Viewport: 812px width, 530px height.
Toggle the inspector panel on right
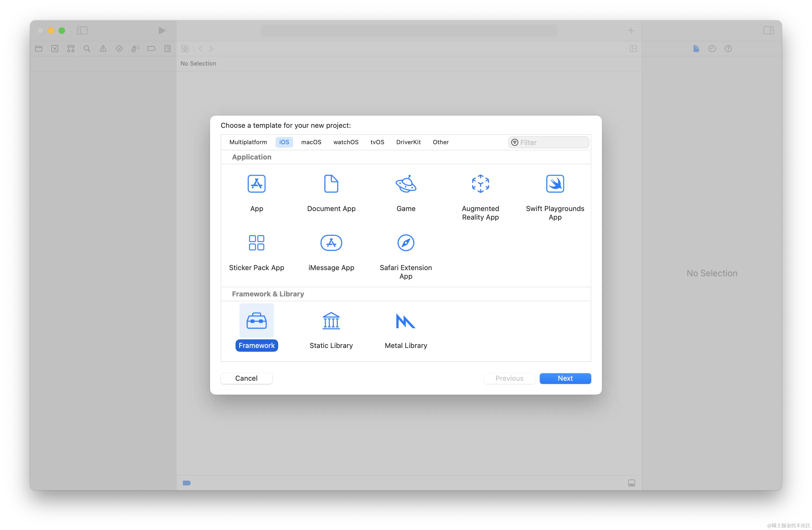click(x=768, y=30)
